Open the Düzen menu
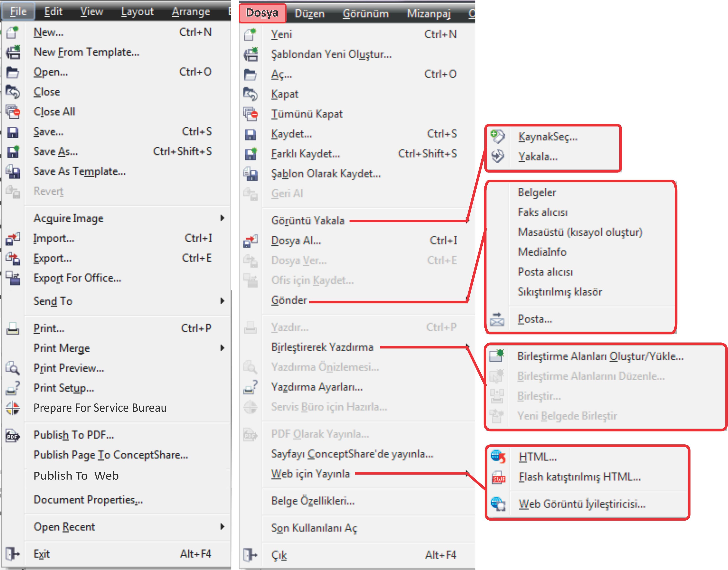This screenshot has height=570, width=728. tap(310, 14)
